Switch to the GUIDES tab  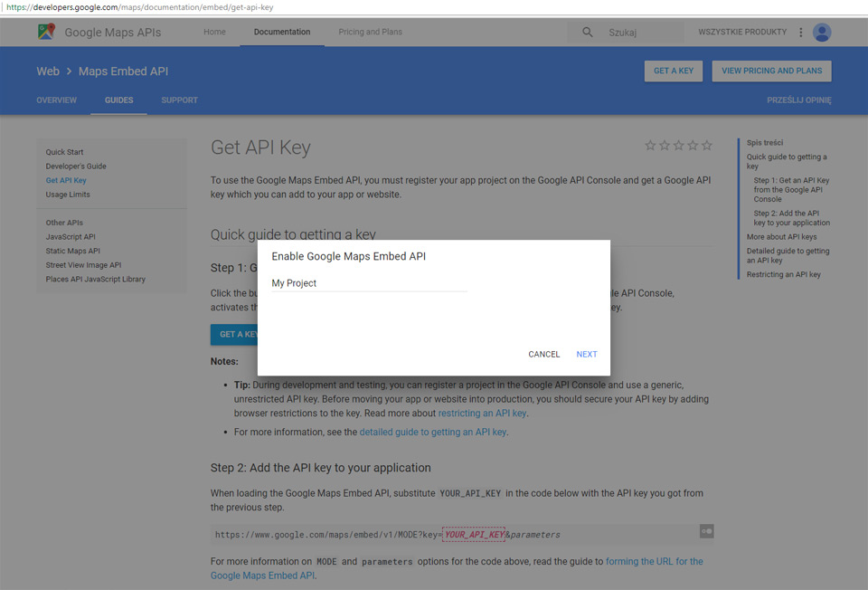[119, 100]
